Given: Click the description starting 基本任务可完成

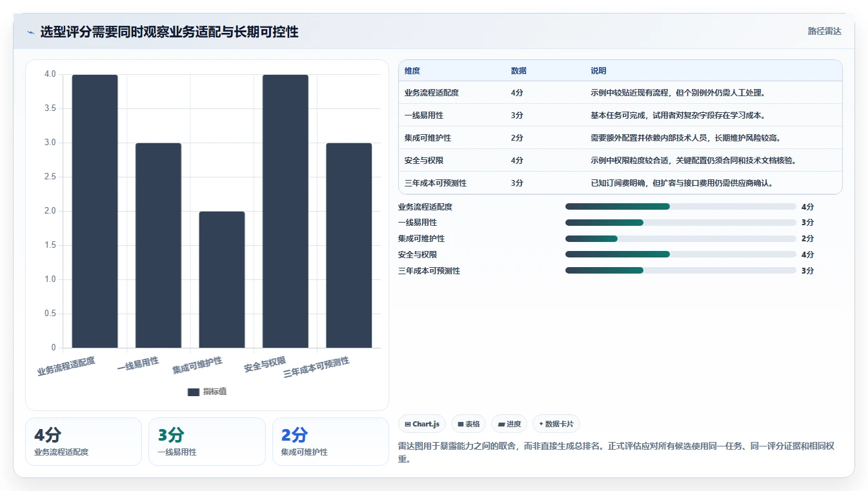Looking at the screenshot, I should (678, 115).
